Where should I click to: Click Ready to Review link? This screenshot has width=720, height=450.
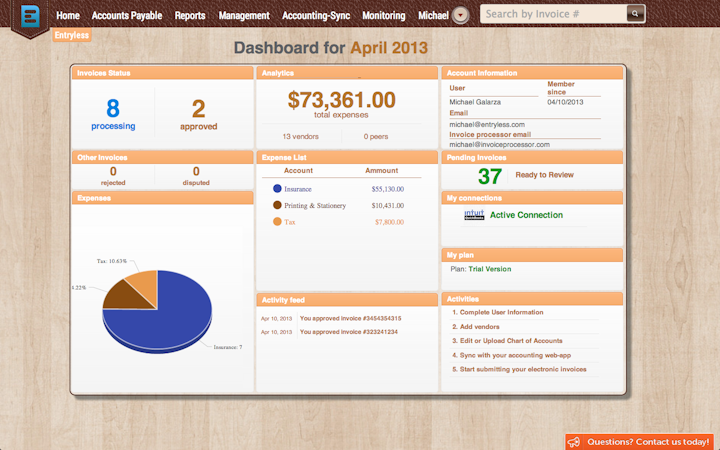(x=544, y=175)
